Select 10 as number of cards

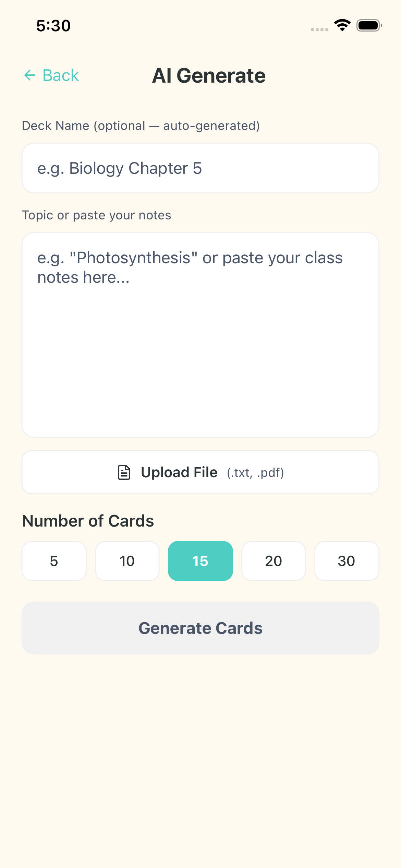tap(127, 561)
